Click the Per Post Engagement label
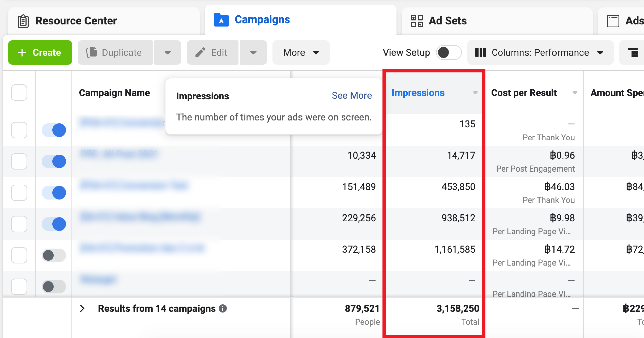 click(x=535, y=169)
